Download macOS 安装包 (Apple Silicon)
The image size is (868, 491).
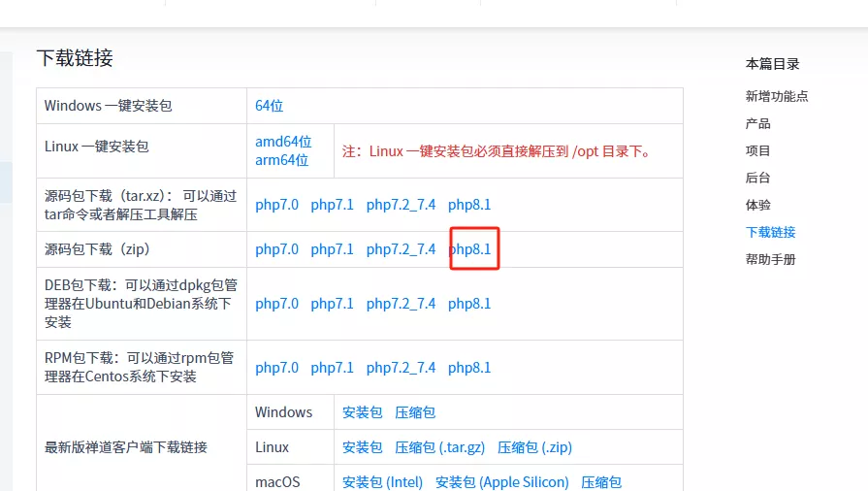[x=502, y=482]
